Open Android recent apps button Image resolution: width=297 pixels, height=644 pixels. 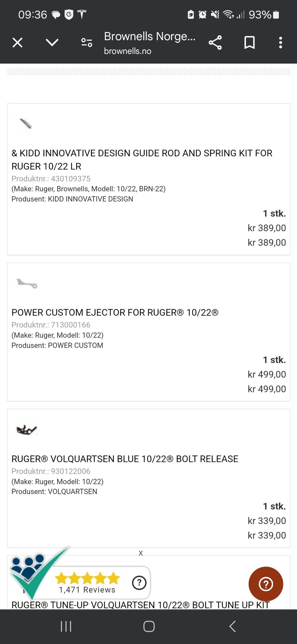66,626
